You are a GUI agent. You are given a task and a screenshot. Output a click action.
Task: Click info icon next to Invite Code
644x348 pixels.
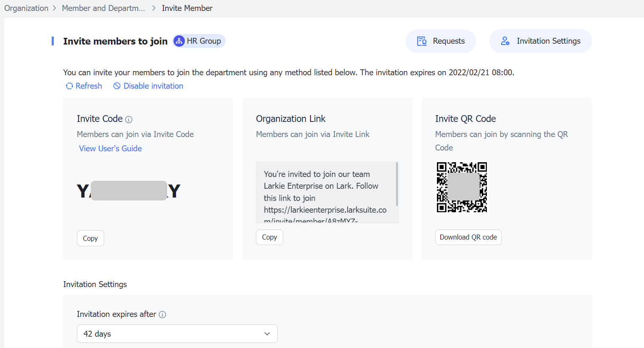[x=129, y=119]
